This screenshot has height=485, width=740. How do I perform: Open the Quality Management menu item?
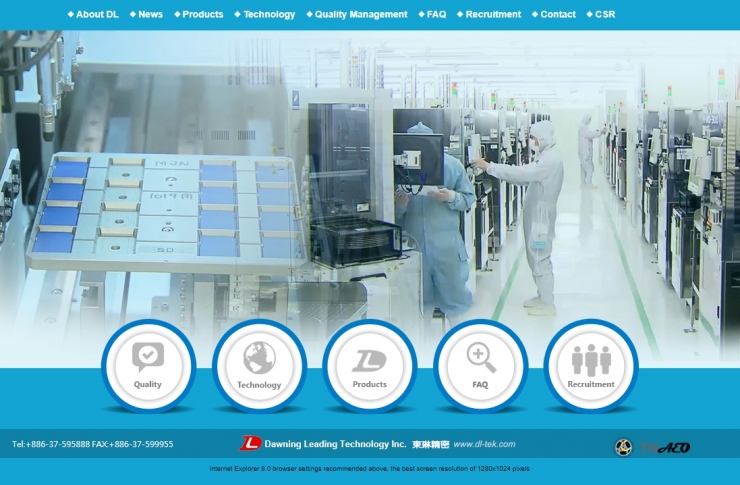361,14
